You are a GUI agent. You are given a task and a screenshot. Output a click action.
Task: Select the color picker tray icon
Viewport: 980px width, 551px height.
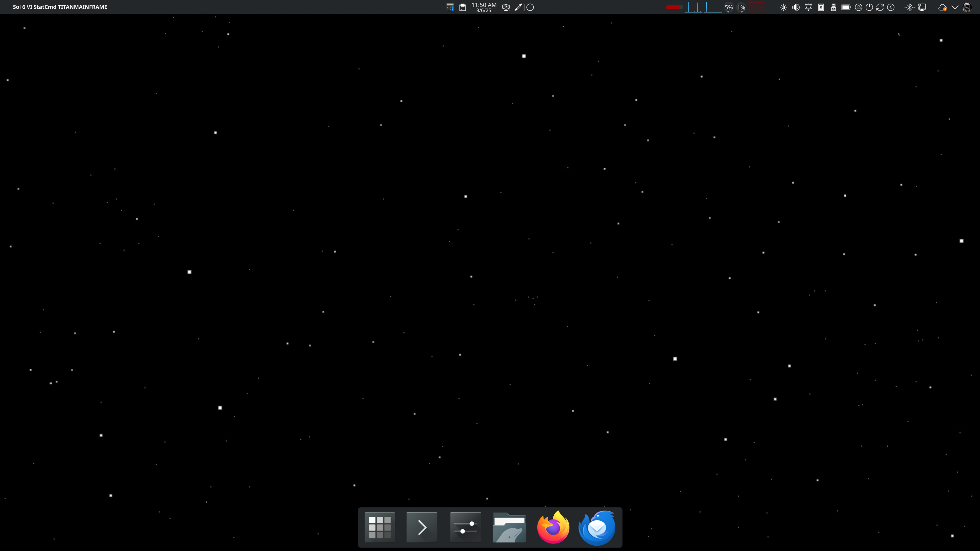click(x=518, y=7)
